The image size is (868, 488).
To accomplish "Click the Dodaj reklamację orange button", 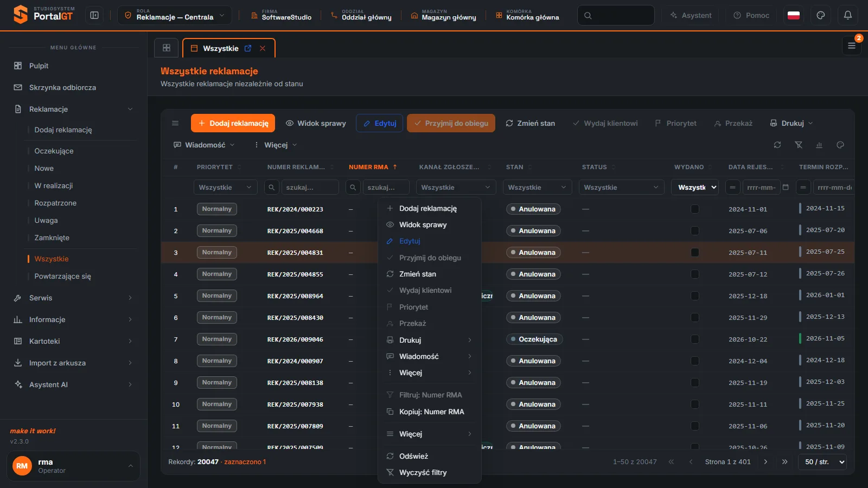I will pyautogui.click(x=233, y=123).
